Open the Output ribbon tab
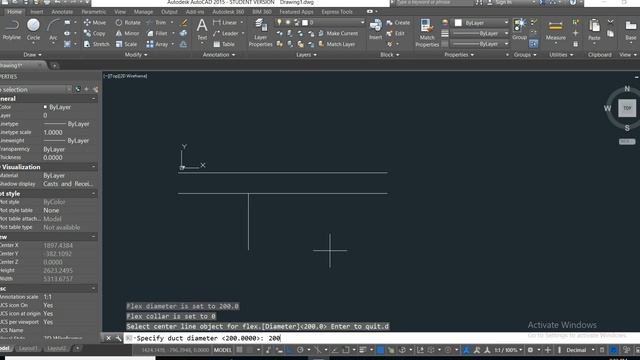Image resolution: width=640 pixels, height=360 pixels. (x=169, y=12)
